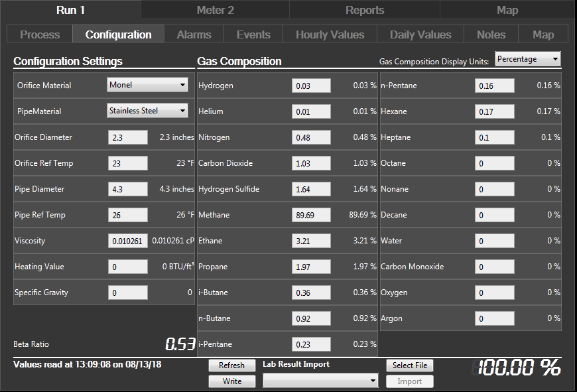This screenshot has width=577, height=392.
Task: Go to the Alarms sub-tab
Action: [x=194, y=34]
